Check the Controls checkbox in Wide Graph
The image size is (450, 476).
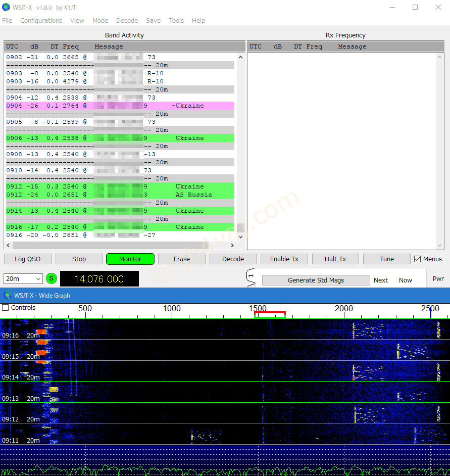(5, 308)
